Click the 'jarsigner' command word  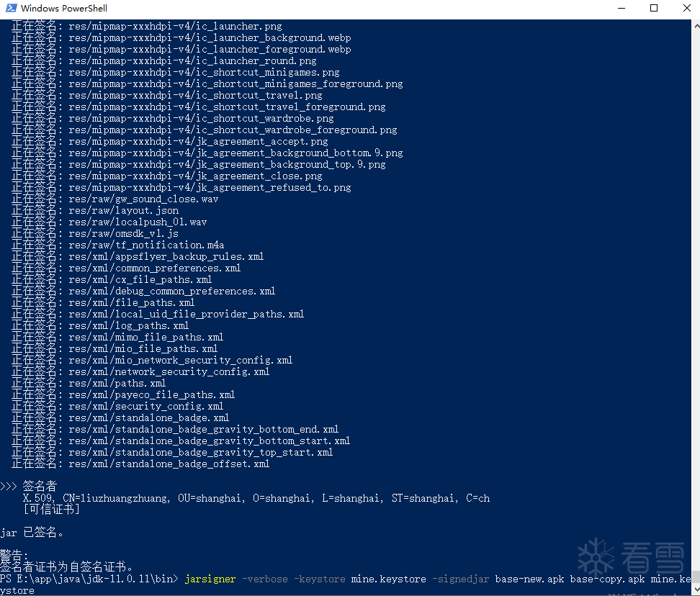pyautogui.click(x=210, y=579)
